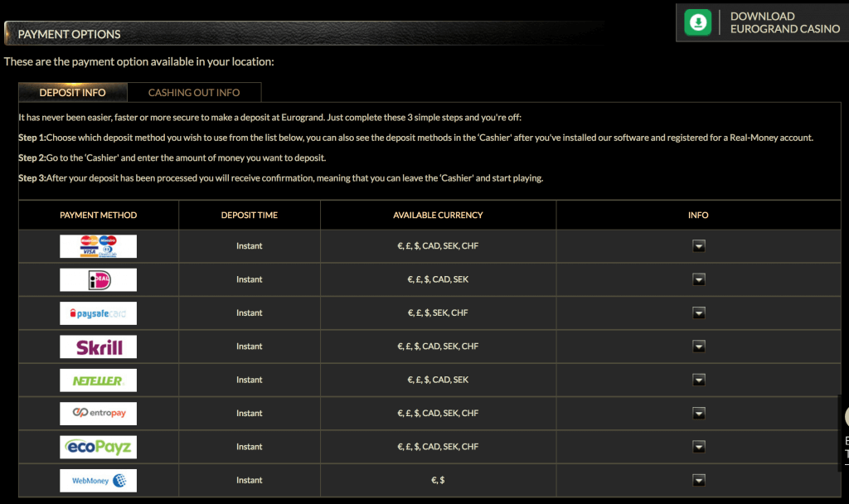Click the WebMoney logo

click(x=98, y=480)
